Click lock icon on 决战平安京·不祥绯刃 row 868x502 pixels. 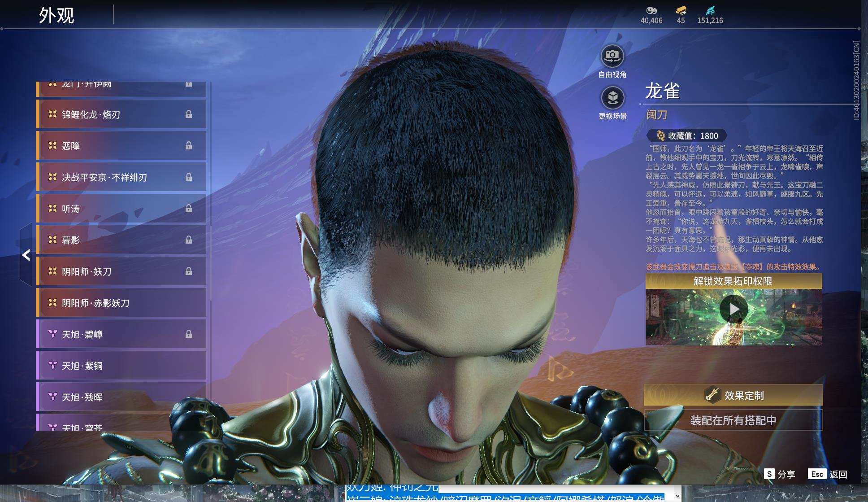[x=189, y=177]
